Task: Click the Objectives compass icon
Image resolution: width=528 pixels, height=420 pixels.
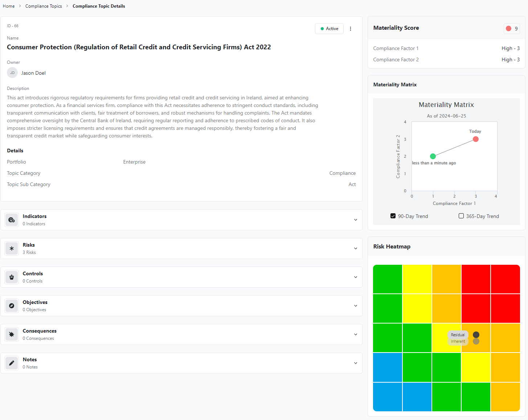Action: [x=12, y=306]
